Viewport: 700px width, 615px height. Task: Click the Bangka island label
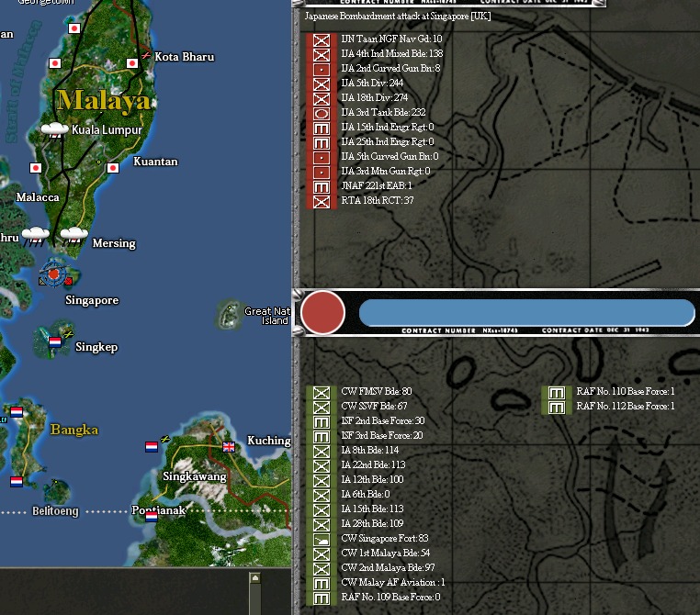(x=74, y=430)
